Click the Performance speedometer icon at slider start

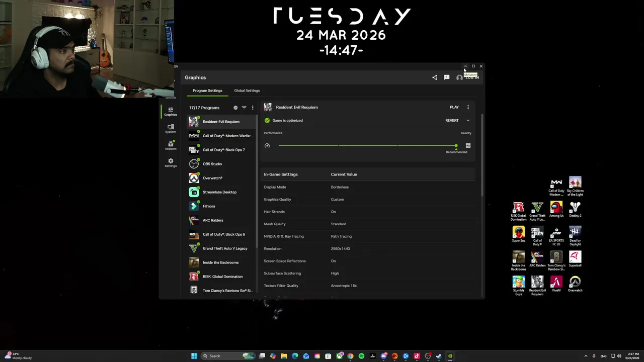[267, 146]
